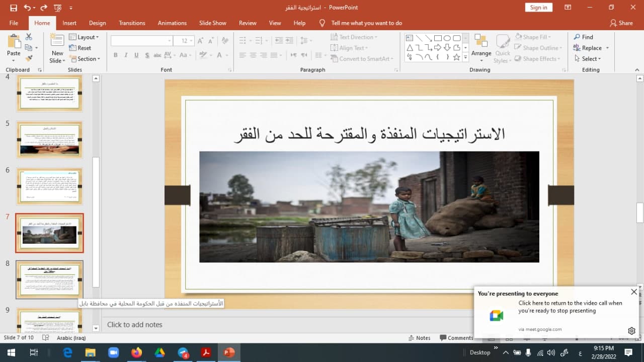Toggle text Shadow formatting
Image resolution: width=644 pixels, height=362 pixels.
click(147, 55)
